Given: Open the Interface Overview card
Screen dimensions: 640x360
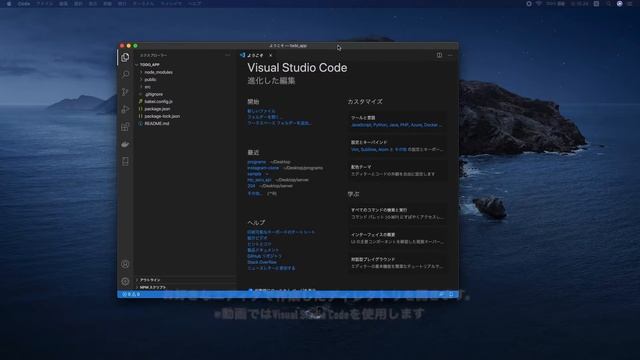Looking at the screenshot, I should [x=397, y=238].
